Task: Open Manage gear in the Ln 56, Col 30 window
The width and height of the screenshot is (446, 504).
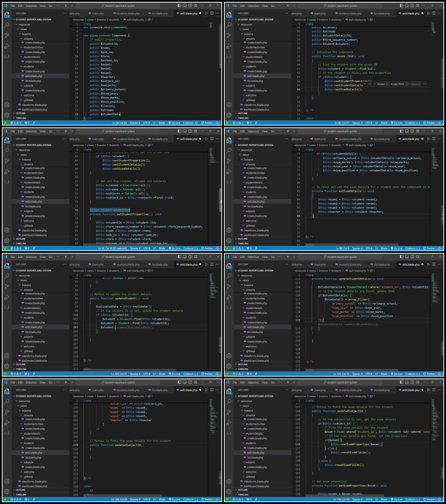Action: point(7,240)
